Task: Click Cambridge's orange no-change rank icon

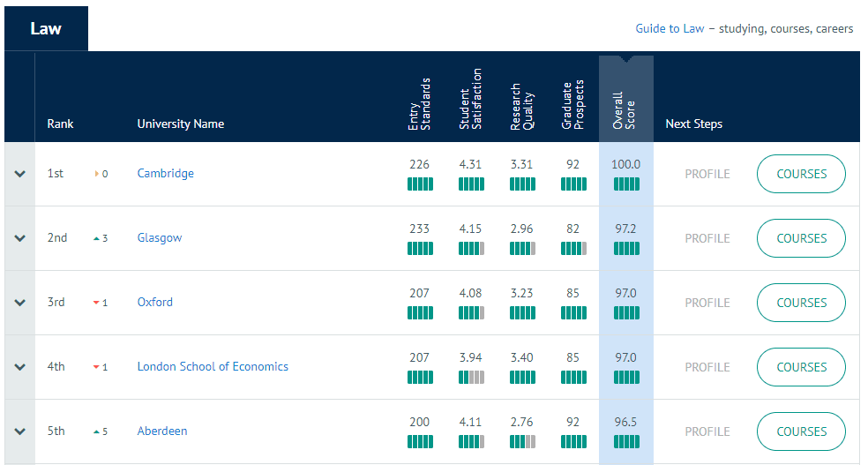Action: tap(96, 174)
